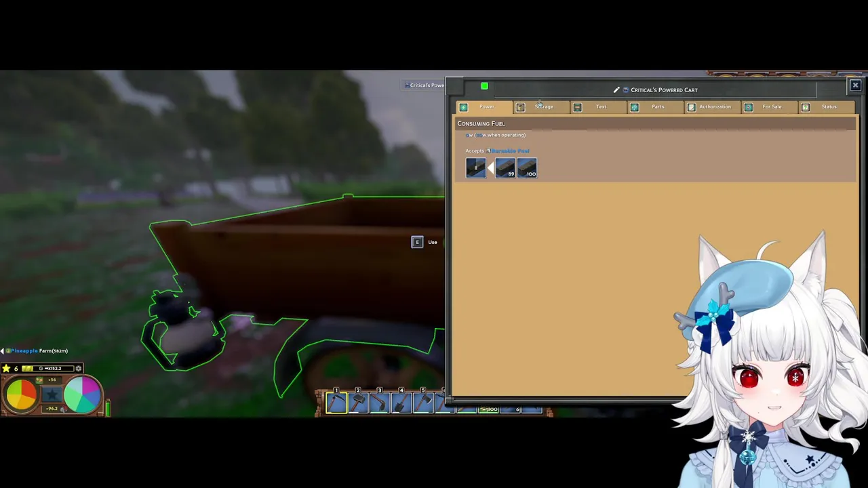Click the Critical's Powered Cart title

[x=664, y=89]
